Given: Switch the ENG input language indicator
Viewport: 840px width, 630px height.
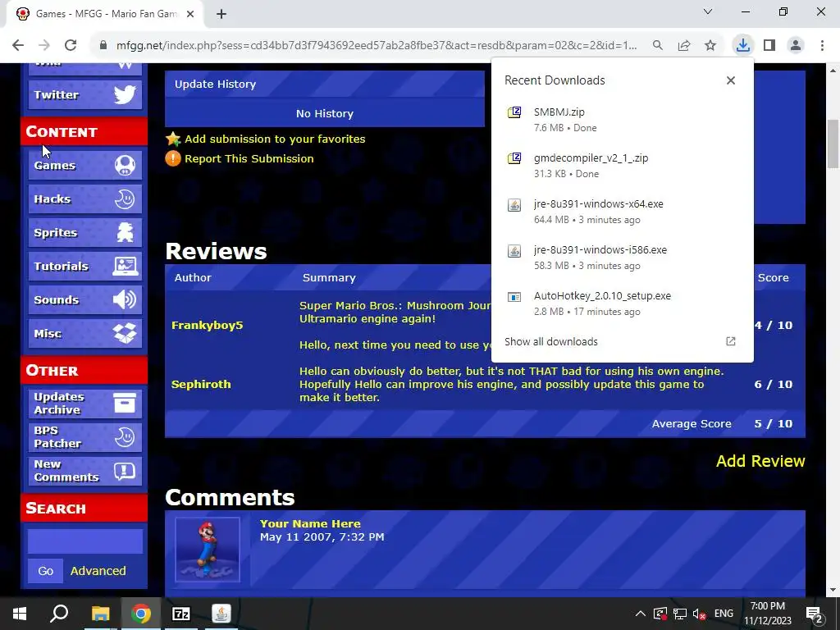Looking at the screenshot, I should tap(724, 614).
